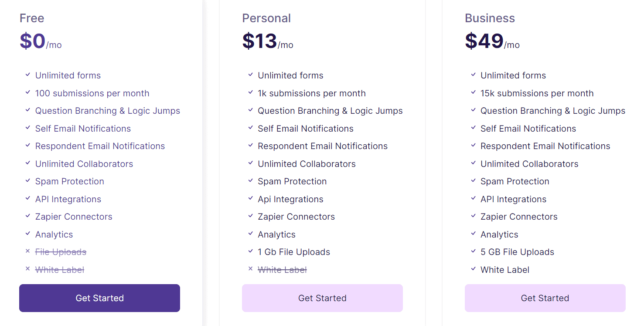Click the X icon next to White Label under Free
Image resolution: width=644 pixels, height=326 pixels.
27,269
